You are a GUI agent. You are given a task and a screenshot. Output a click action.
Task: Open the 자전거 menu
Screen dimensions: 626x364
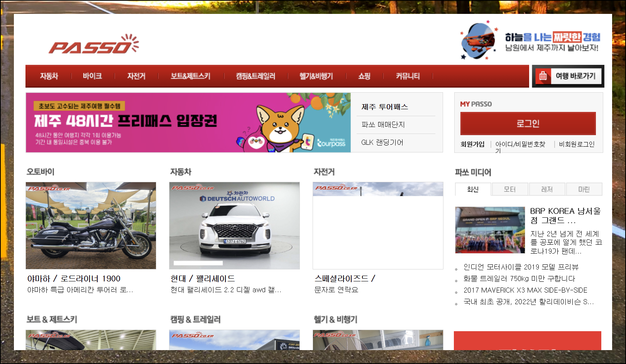click(x=136, y=76)
